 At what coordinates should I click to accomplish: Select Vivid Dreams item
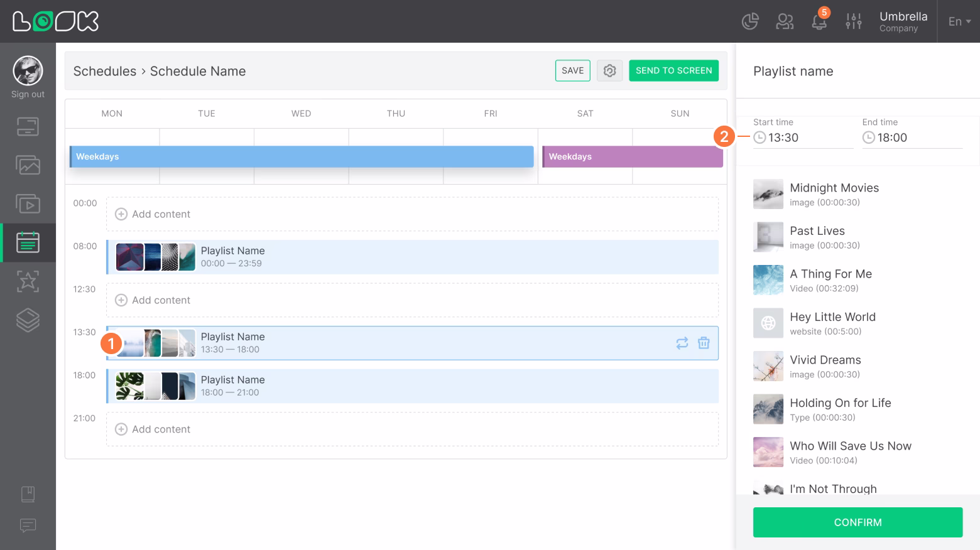[857, 366]
